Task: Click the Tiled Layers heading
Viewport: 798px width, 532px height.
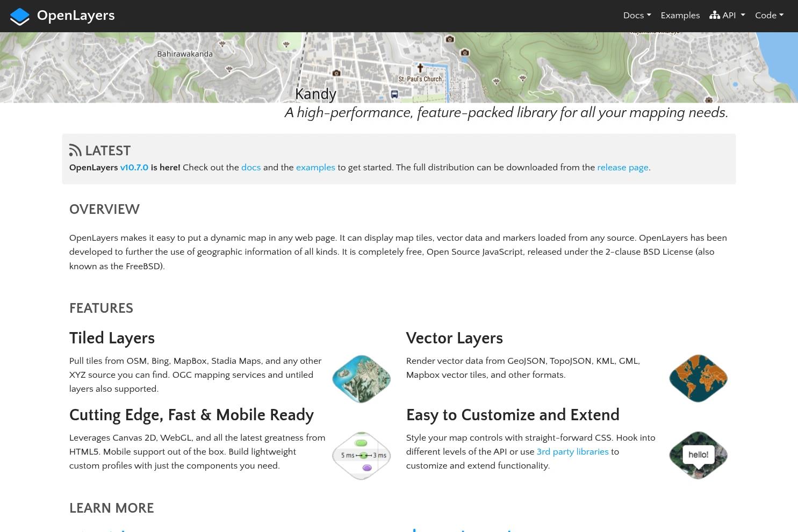Action: pos(112,339)
